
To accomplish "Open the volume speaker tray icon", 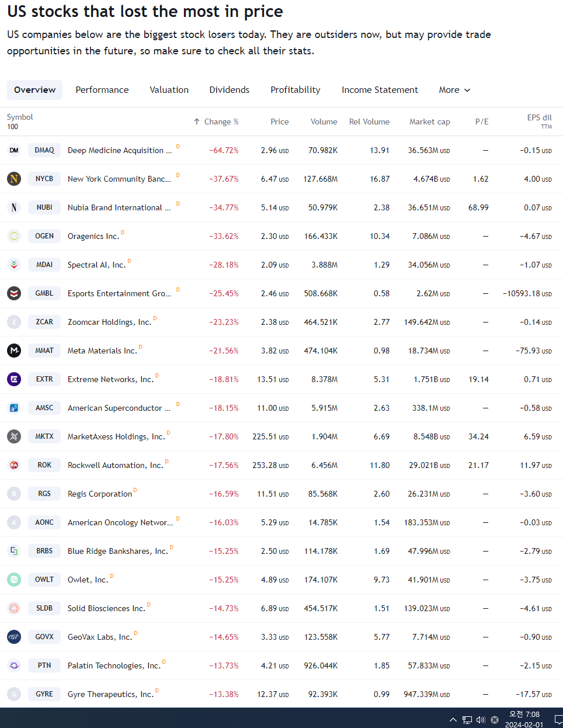I will click(481, 720).
